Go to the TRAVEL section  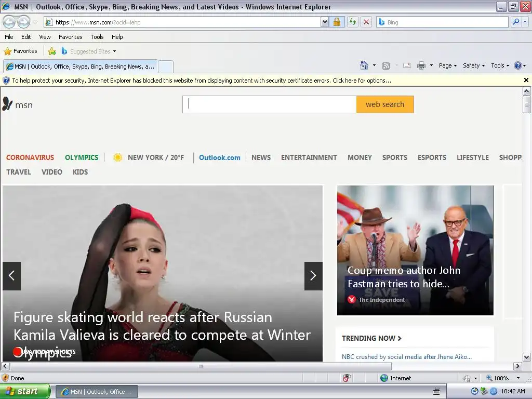tap(19, 172)
